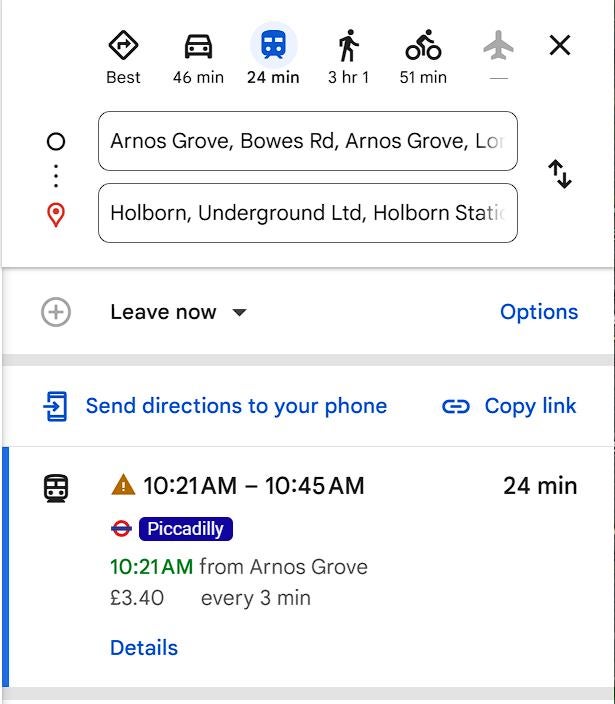Screen dimensions: 615x704
Task: Select the transit train mode icon
Action: 273,46
